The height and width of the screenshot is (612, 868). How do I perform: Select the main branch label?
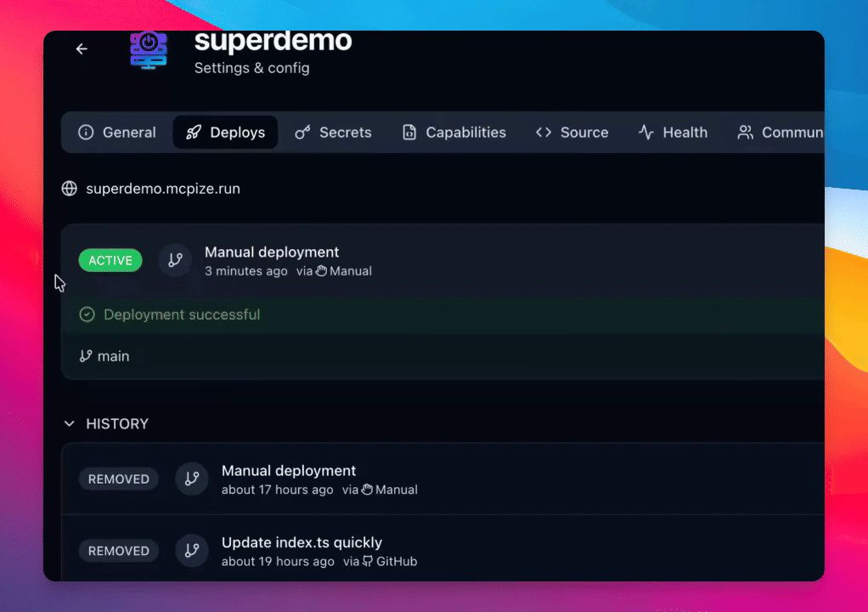point(114,356)
